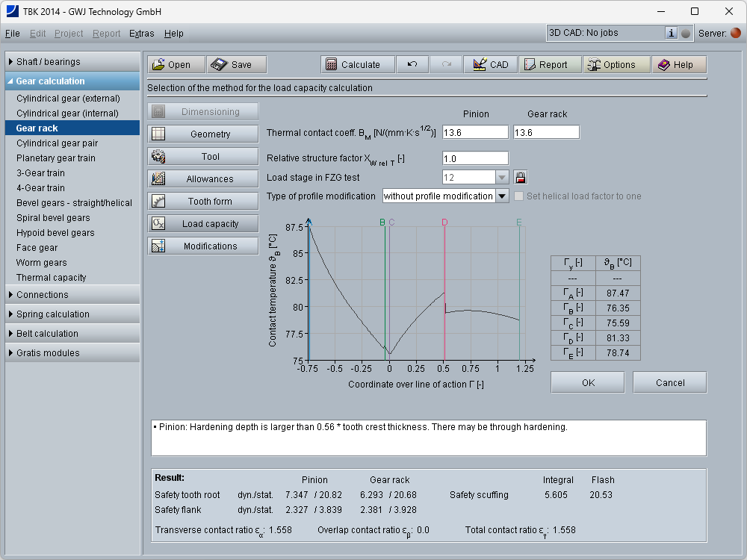Open the File menu
Viewport: 747px width, 560px height.
tap(13, 34)
